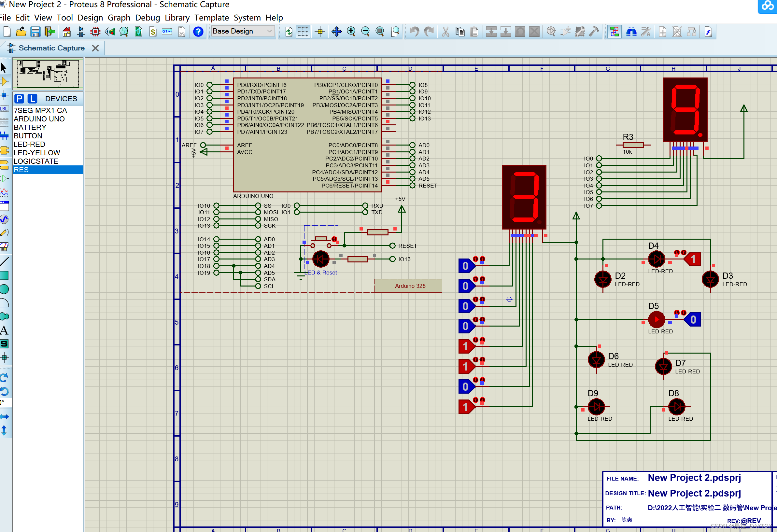
Task: Toggle the logic state next to D5
Action: 693,319
